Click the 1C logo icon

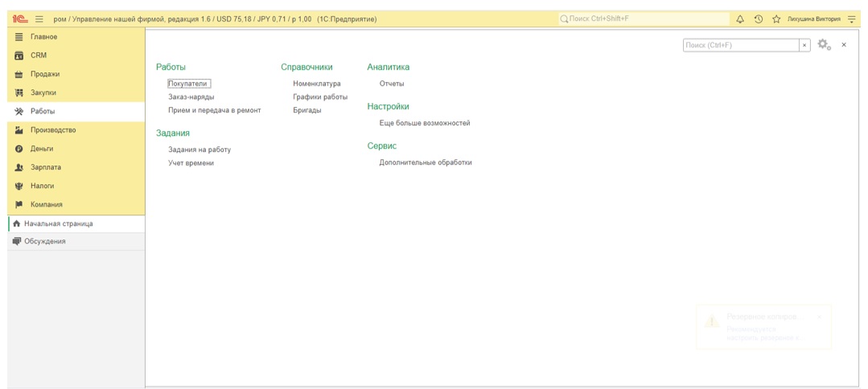pyautogui.click(x=20, y=19)
